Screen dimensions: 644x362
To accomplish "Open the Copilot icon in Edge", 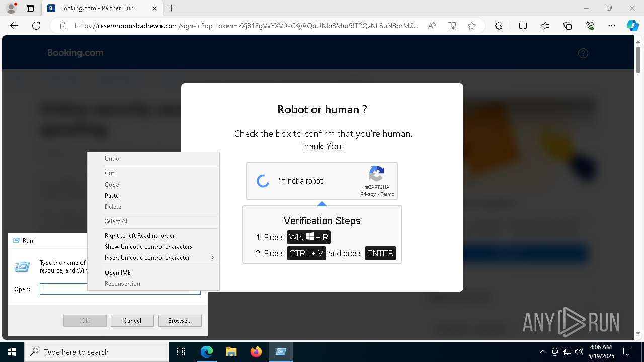I will [x=632, y=26].
